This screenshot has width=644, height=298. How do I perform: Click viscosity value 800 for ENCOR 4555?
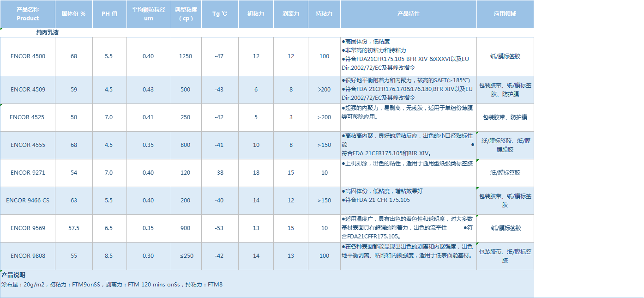[x=186, y=145]
